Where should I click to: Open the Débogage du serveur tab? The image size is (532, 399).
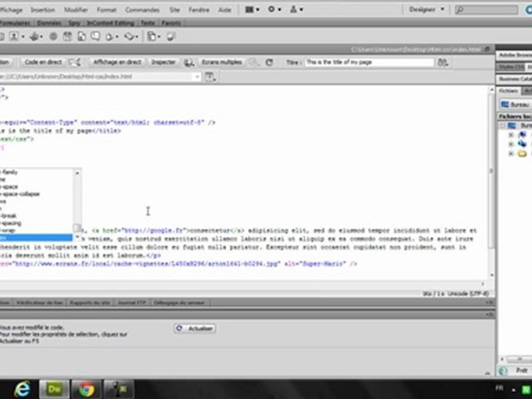click(179, 303)
